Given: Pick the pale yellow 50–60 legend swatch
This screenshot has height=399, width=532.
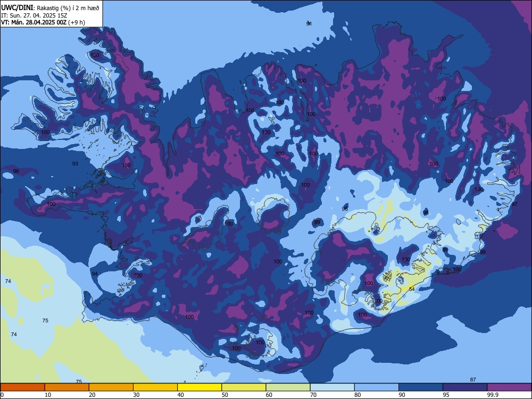Looking at the screenshot, I should 244,387.
